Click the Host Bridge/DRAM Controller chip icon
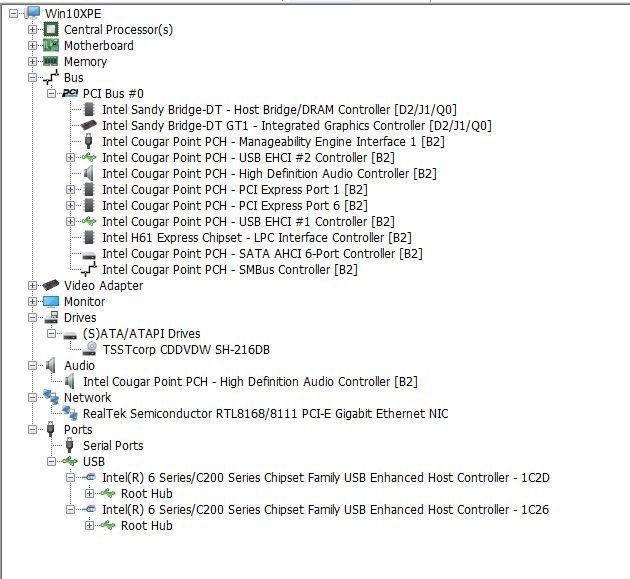This screenshot has width=630, height=579. pos(89,109)
